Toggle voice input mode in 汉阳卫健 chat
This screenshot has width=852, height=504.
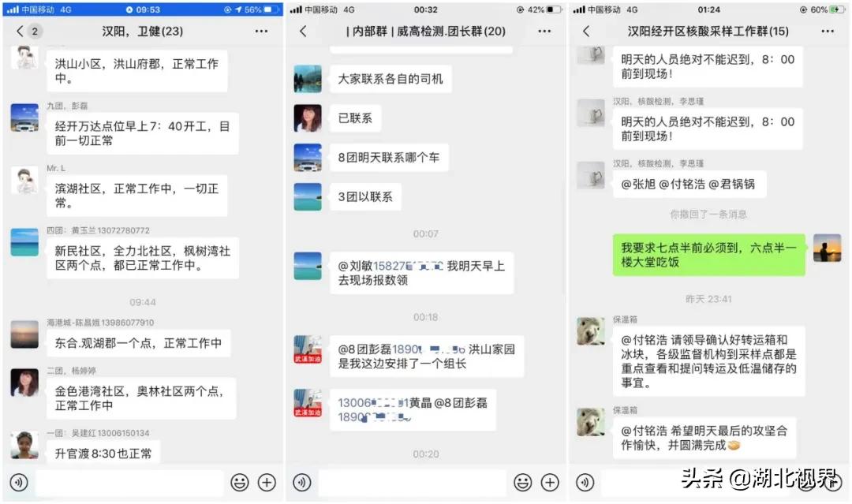point(17,481)
